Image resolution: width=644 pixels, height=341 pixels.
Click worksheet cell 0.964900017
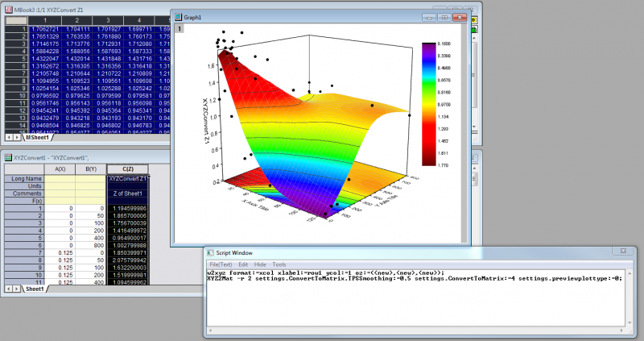tap(127, 238)
